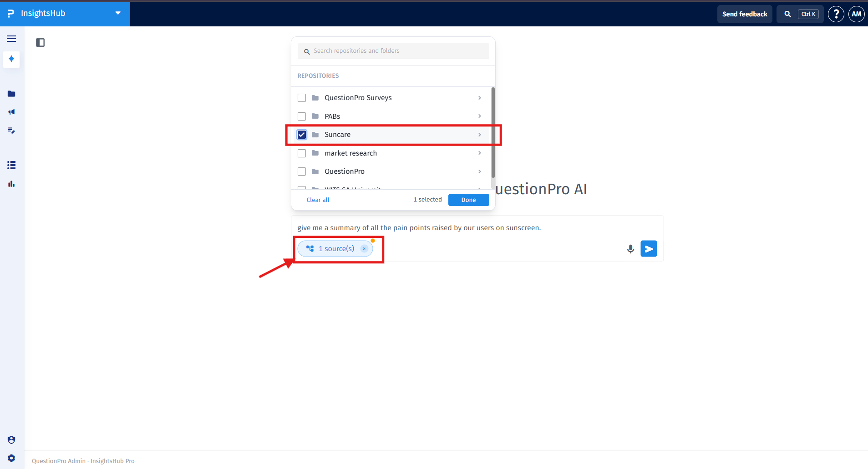Check the QuestionPro repository checkbox
This screenshot has width=868, height=469.
coord(301,171)
